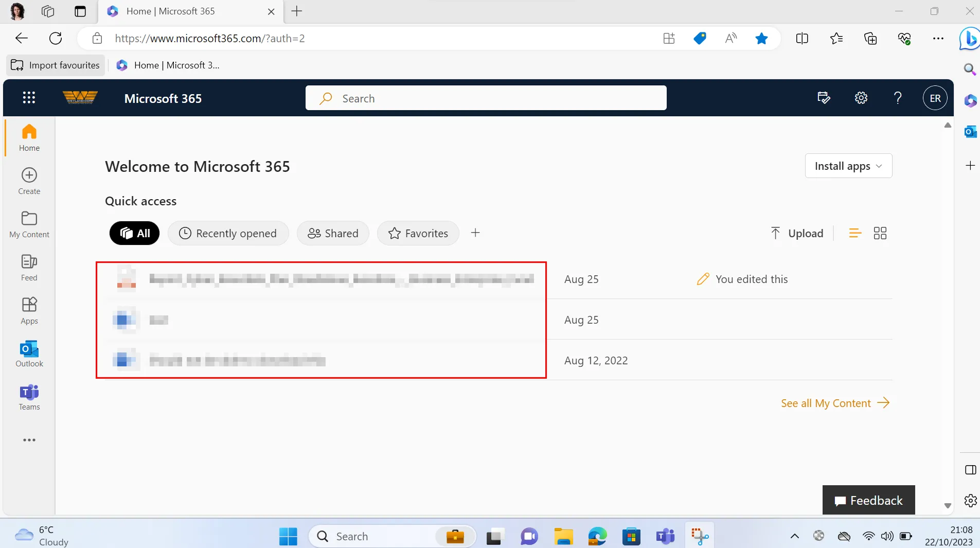980x548 pixels.
Task: Open Microsoft 365 icon in Edge sidebar
Action: pos(970,100)
